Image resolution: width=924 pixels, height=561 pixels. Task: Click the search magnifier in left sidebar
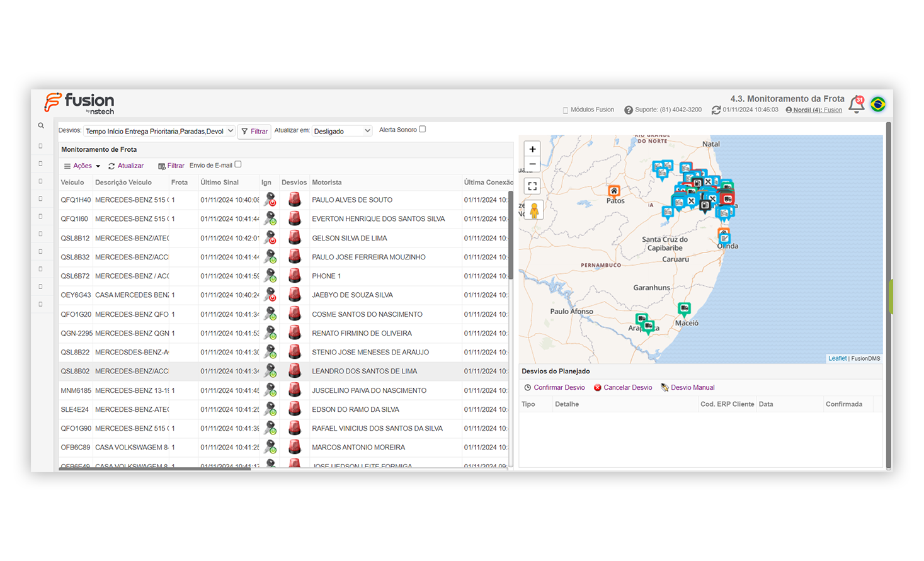tap(41, 126)
